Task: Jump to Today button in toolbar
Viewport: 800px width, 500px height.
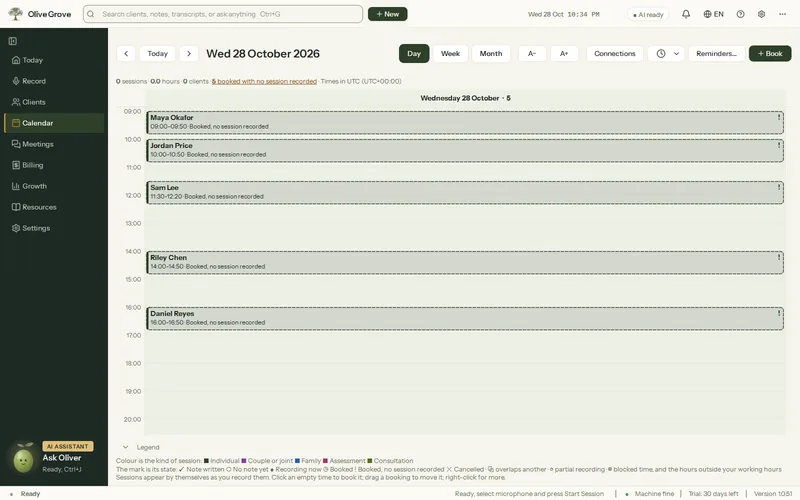Action: 158,54
